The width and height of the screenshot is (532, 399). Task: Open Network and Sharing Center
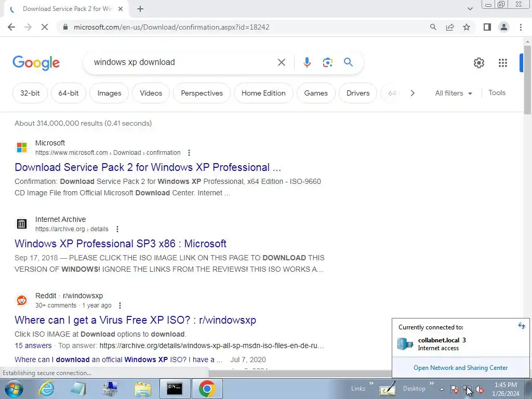[460, 368]
